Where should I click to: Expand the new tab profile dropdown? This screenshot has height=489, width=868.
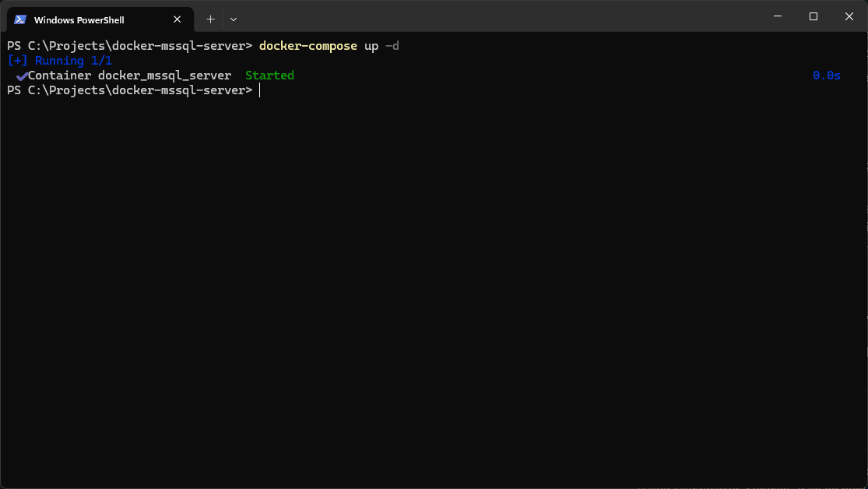pos(234,19)
